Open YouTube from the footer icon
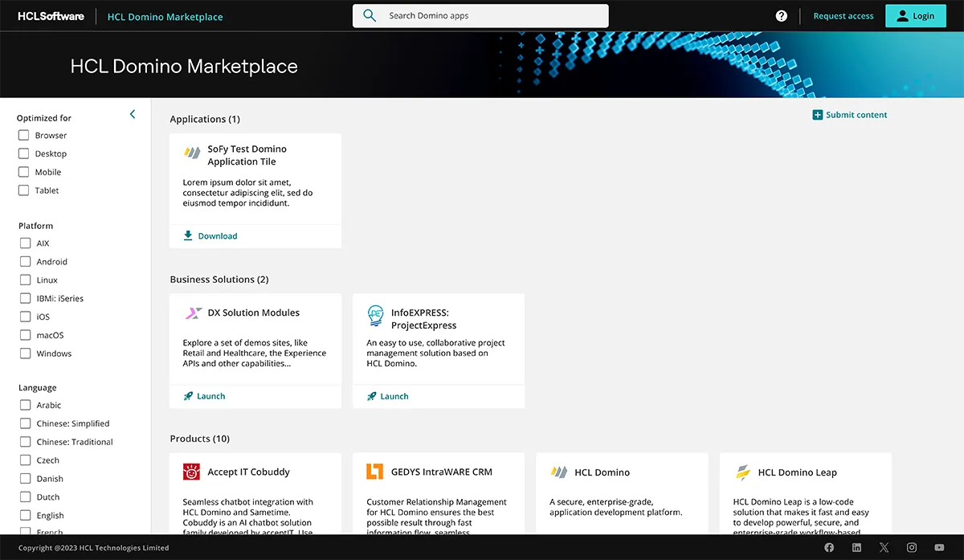The width and height of the screenshot is (964, 560). click(938, 547)
